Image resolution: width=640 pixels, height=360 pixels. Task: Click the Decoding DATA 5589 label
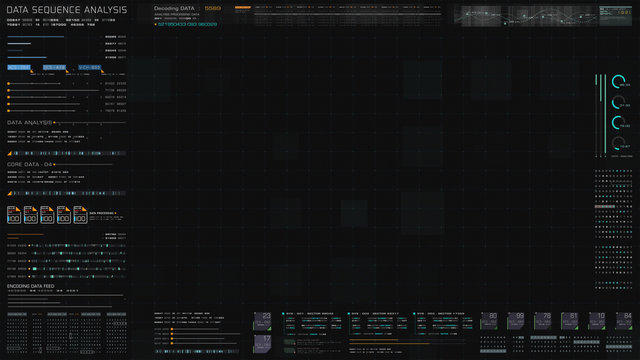[x=187, y=8]
